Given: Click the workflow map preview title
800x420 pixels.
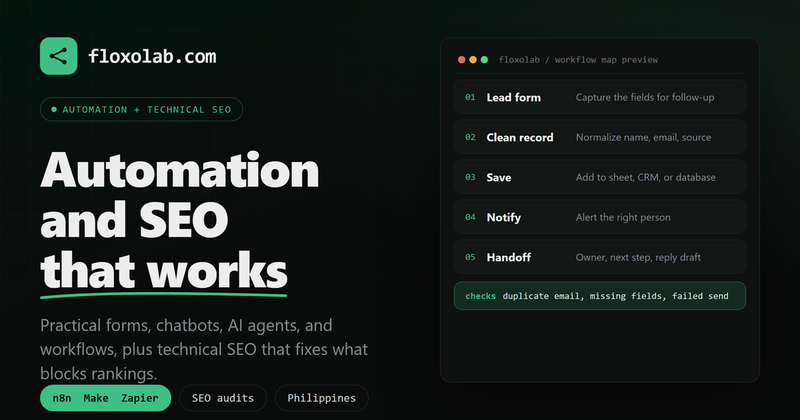Looking at the screenshot, I should pyautogui.click(x=578, y=60).
